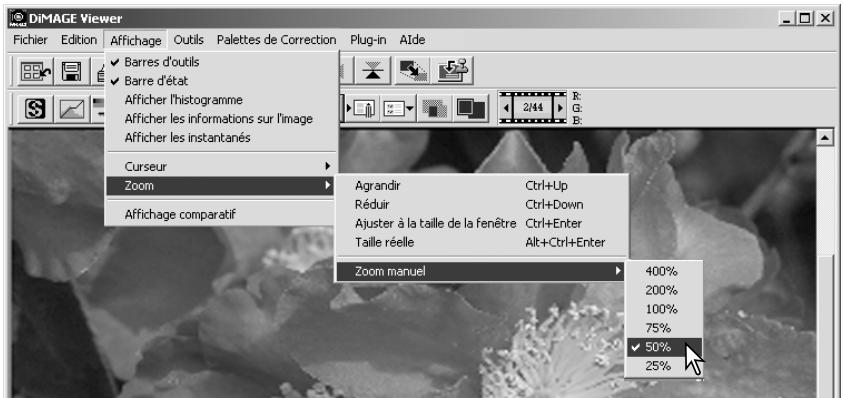
Task: Expand the Zoom manuel submenu
Action: [481, 272]
